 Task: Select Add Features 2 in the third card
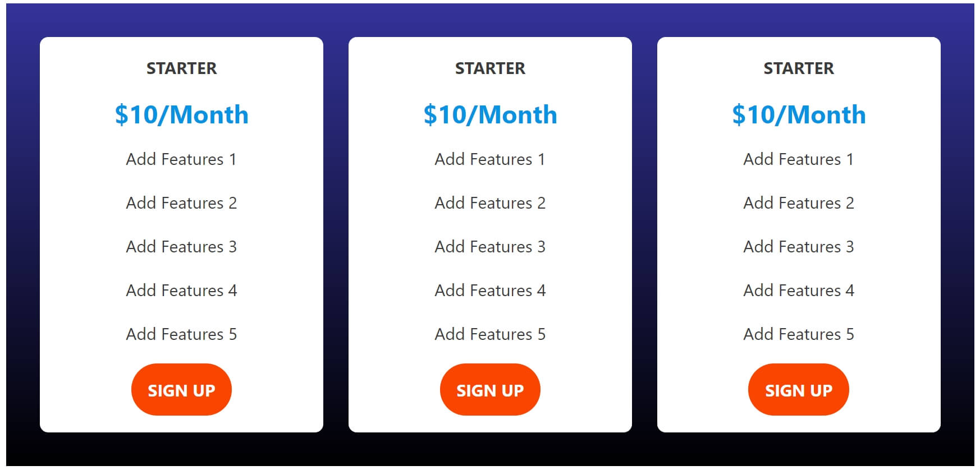click(798, 203)
